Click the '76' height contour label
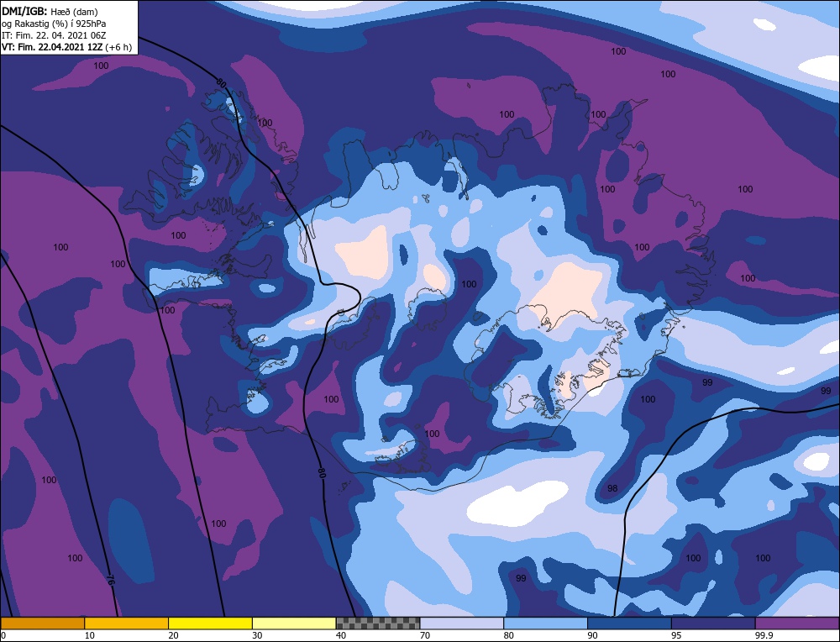840x642 pixels. tap(110, 580)
